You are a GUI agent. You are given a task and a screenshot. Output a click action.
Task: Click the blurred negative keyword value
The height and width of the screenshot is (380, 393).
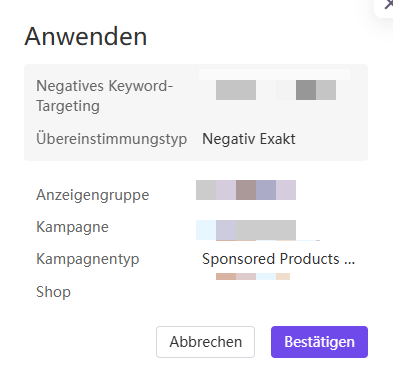[x=276, y=90]
